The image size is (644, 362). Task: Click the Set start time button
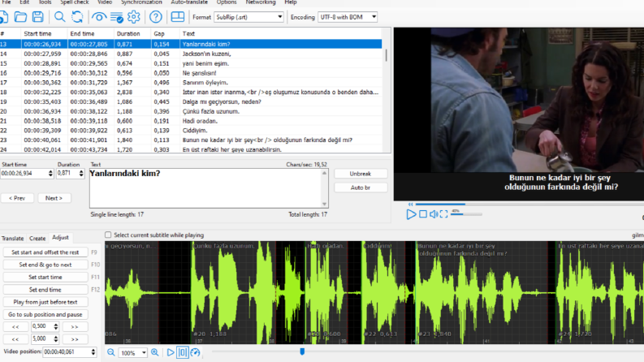pos(45,277)
